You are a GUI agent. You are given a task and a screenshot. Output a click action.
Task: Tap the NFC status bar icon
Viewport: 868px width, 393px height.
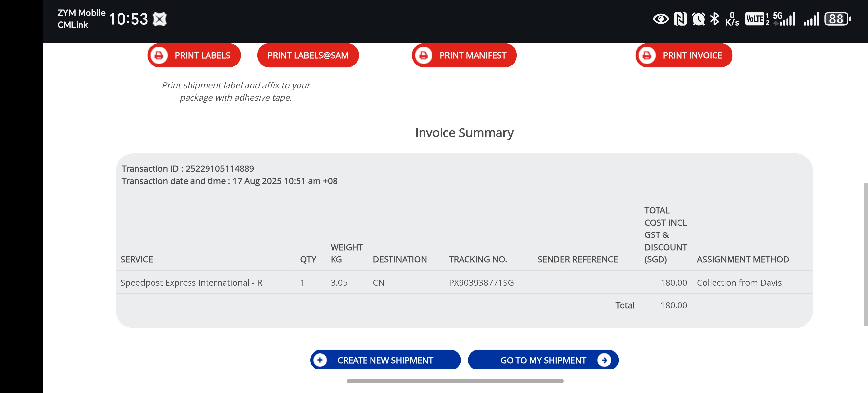(x=680, y=19)
